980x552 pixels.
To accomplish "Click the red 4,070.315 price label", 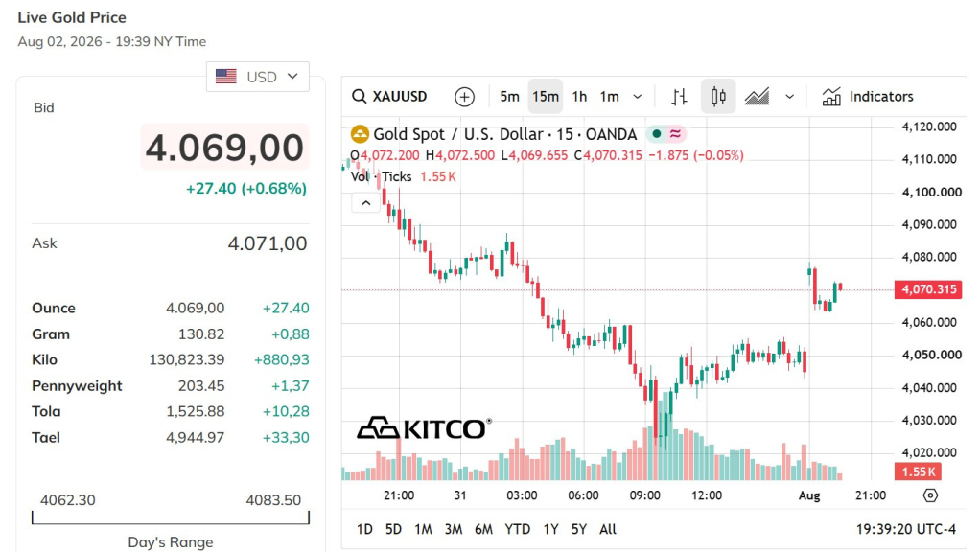I will point(928,289).
